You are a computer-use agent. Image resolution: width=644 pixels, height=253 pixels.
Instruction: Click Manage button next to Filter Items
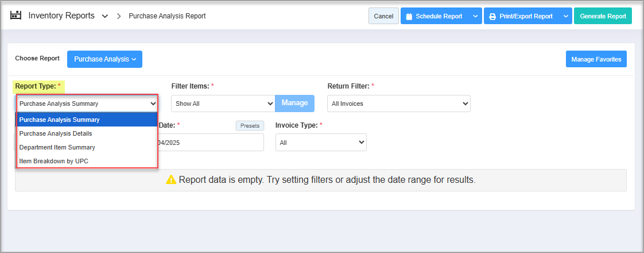tap(294, 103)
